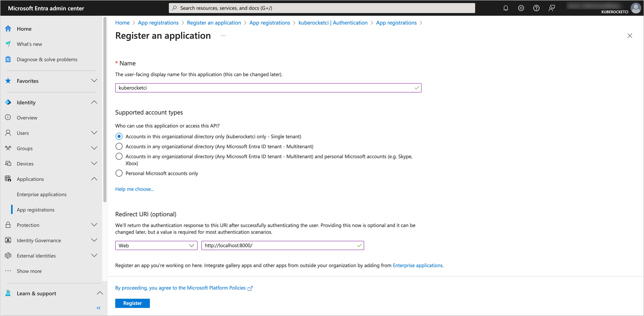Select the Single tenant account type option

point(119,137)
